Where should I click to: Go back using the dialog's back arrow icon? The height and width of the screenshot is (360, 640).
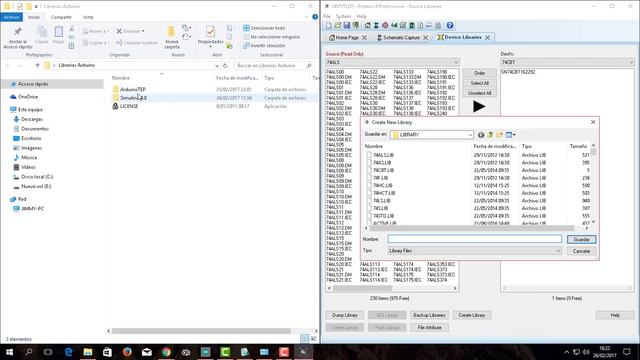tap(481, 135)
